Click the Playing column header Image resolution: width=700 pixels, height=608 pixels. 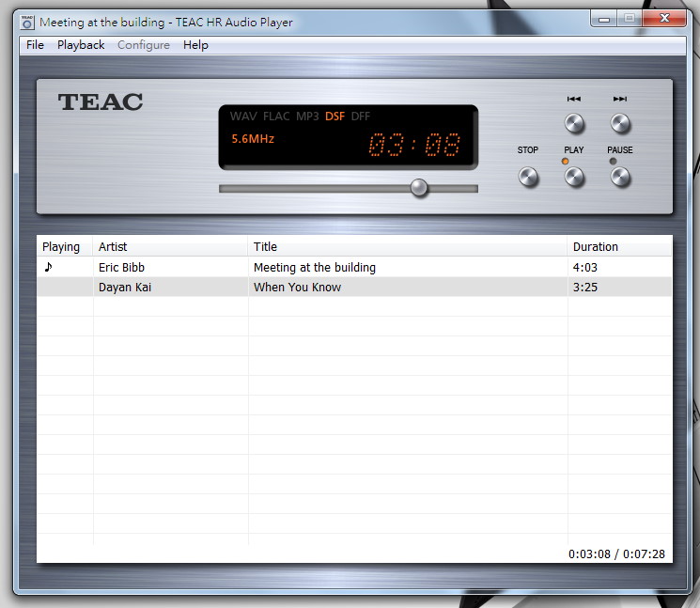(x=65, y=246)
